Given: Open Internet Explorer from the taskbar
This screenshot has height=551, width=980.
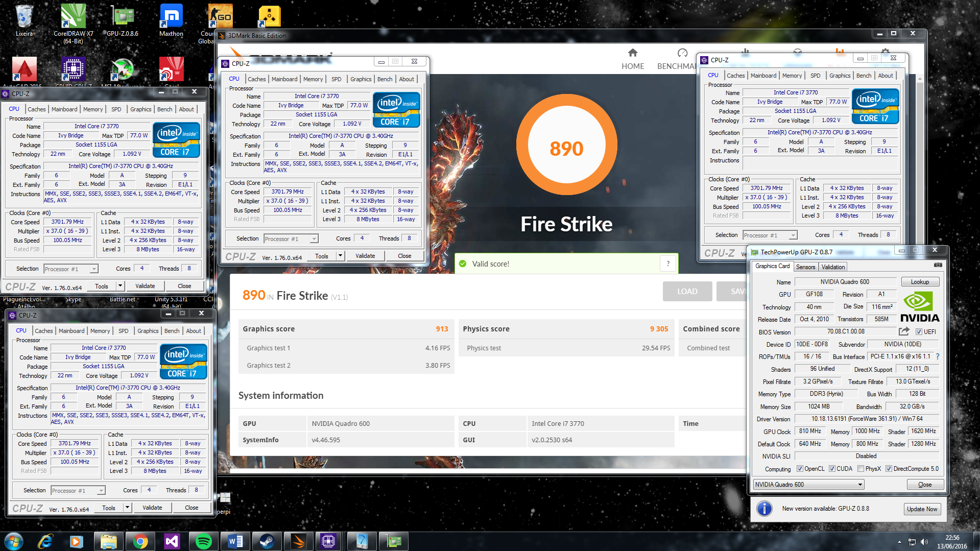Looking at the screenshot, I should (x=45, y=541).
